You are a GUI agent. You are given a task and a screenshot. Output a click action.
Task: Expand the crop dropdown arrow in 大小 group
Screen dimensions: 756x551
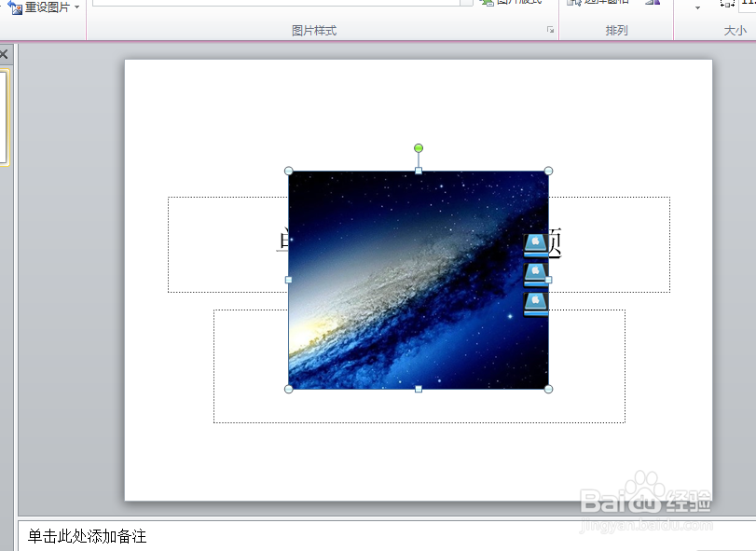pyautogui.click(x=697, y=7)
